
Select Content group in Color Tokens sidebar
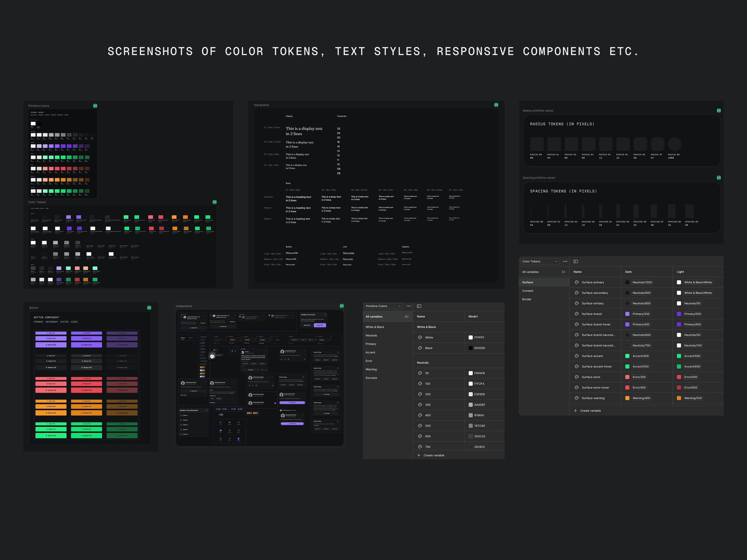(x=528, y=291)
